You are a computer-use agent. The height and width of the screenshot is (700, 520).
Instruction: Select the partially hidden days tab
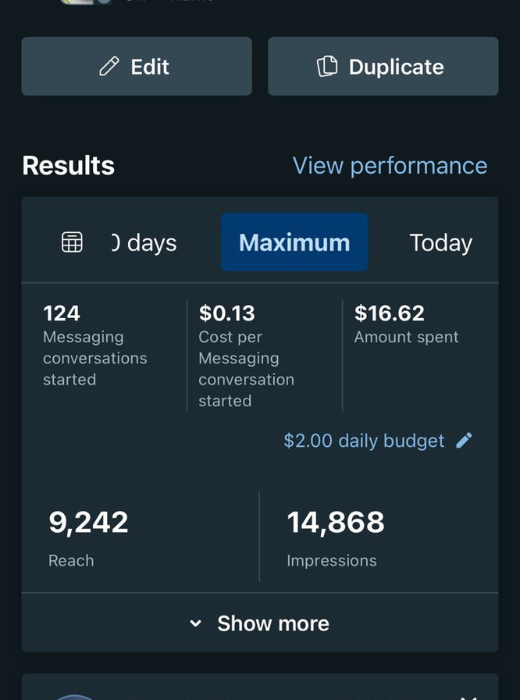144,243
